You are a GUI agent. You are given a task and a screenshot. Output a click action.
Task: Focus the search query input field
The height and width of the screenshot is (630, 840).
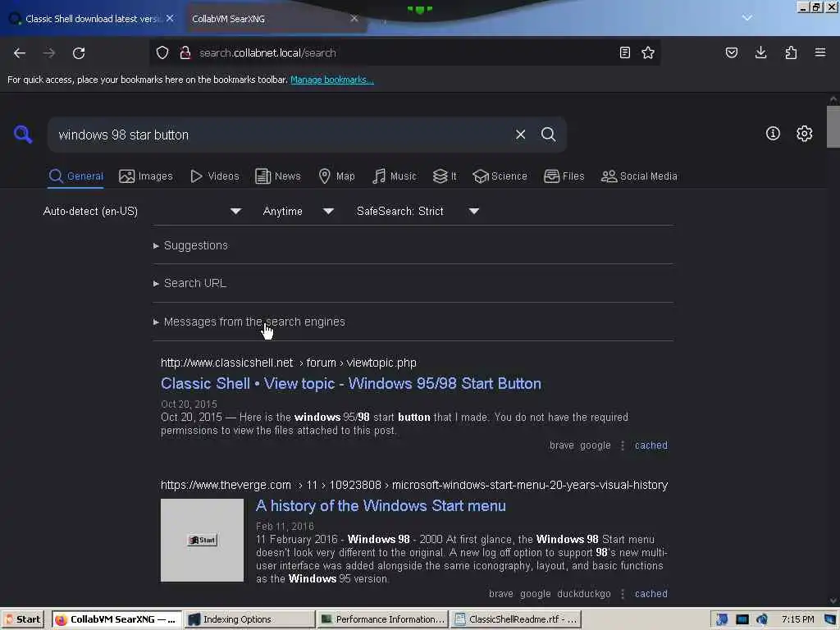tap(281, 135)
